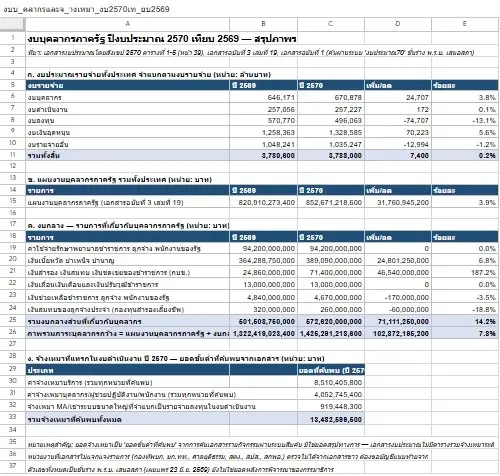Click cell with value '172'
500x476 pixels.
pos(398,109)
